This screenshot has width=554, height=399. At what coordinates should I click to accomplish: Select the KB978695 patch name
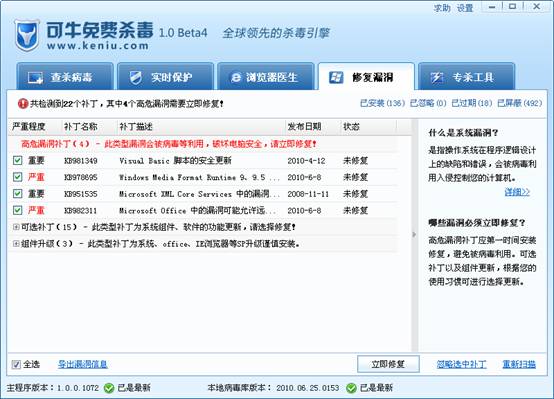click(x=81, y=177)
